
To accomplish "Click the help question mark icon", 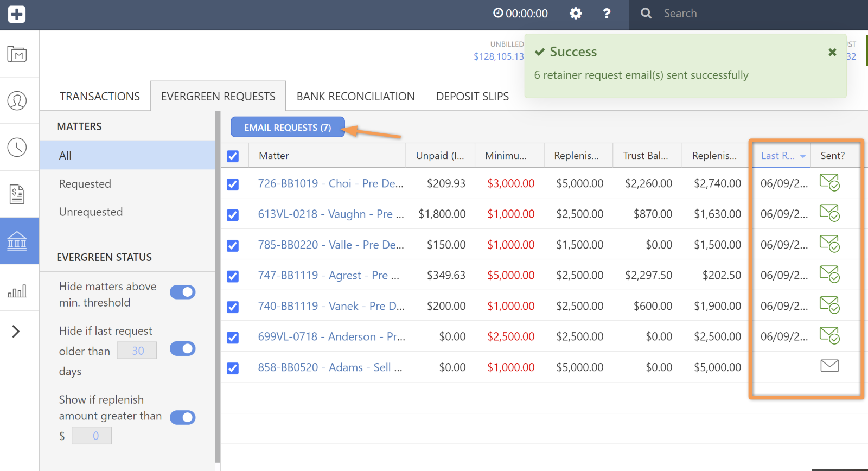I will pyautogui.click(x=607, y=14).
